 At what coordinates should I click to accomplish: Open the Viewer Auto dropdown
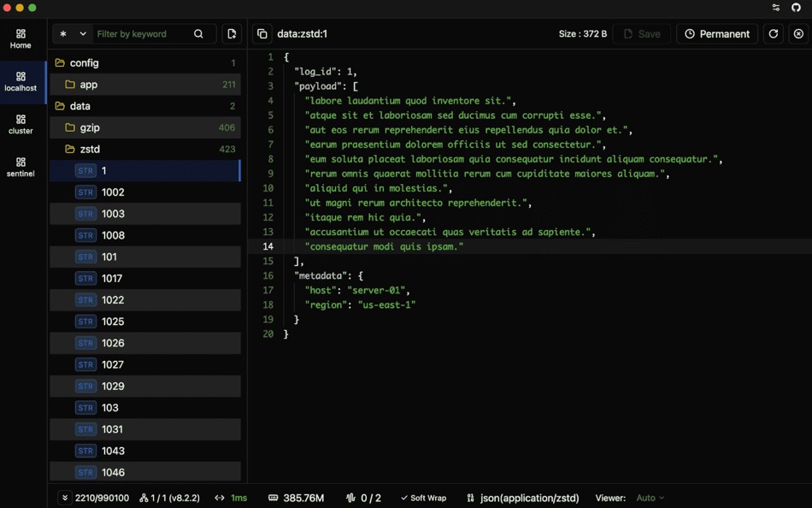point(650,498)
